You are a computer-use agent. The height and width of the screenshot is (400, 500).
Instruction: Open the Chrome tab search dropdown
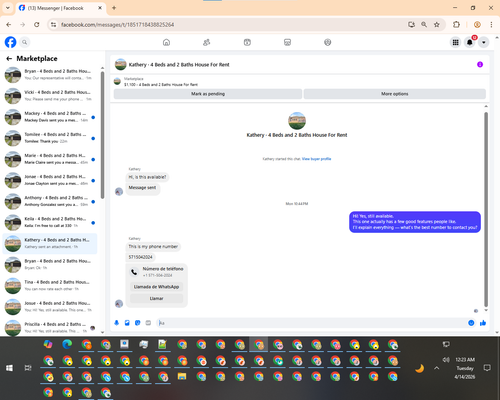coord(8,8)
